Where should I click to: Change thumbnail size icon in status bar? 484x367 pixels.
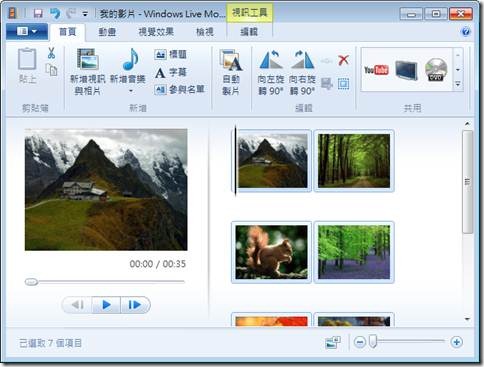[x=333, y=342]
